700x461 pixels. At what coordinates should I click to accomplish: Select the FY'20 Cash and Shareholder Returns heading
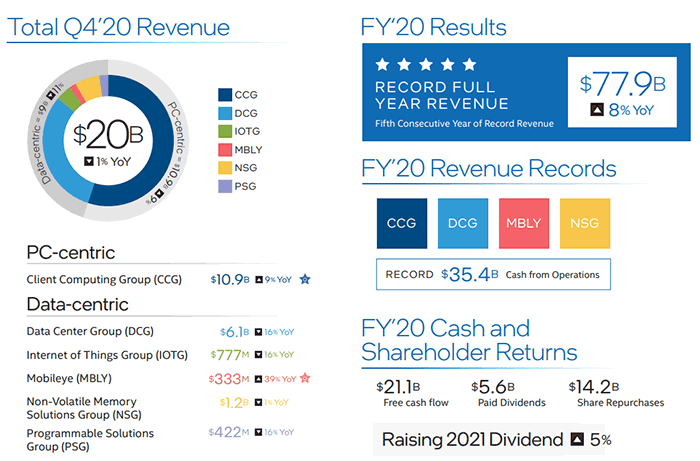(469, 340)
